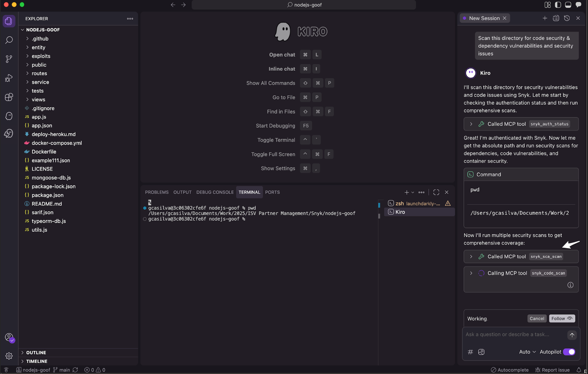Expand the snyk_auth_status tool call
The height and width of the screenshot is (374, 588).
(471, 124)
